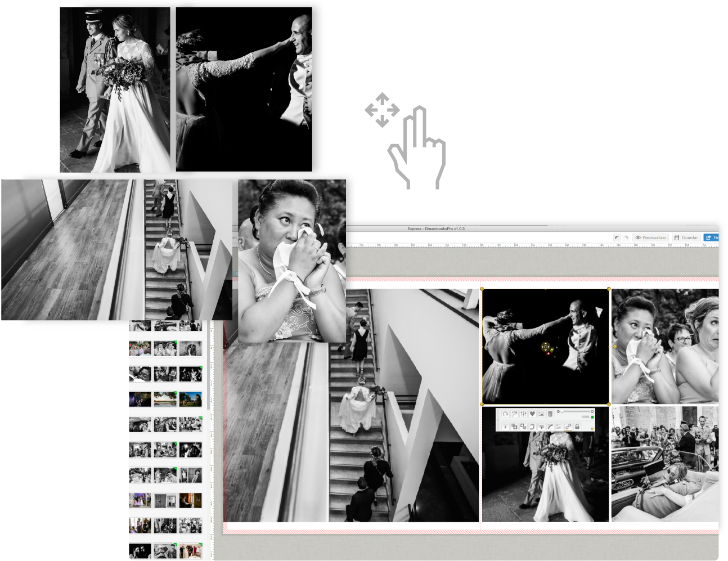Viewport: 728px width, 561px height.
Task: Toggle the padlock lock icon
Action: tap(577, 427)
